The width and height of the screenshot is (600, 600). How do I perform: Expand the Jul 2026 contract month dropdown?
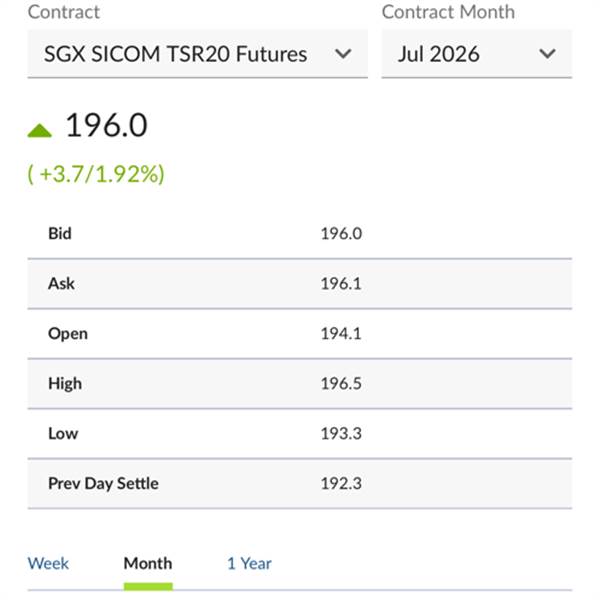click(461, 54)
